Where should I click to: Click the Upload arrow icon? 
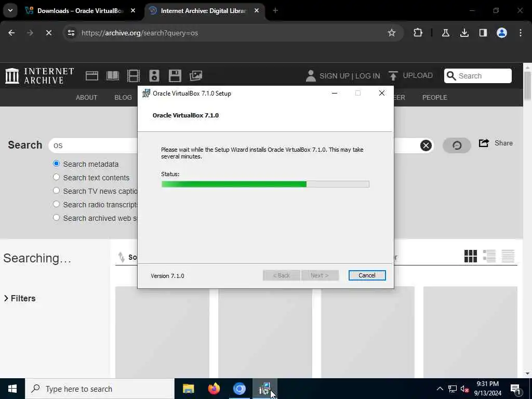(x=393, y=76)
